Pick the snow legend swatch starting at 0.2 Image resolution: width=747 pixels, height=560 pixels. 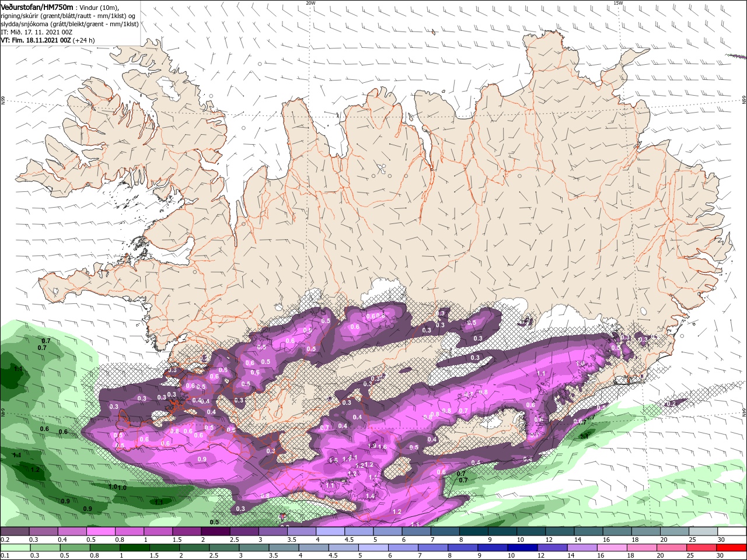tap(15, 531)
